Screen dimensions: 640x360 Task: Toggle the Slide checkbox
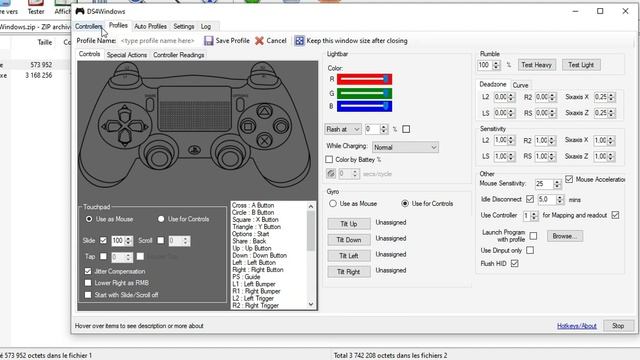point(103,240)
